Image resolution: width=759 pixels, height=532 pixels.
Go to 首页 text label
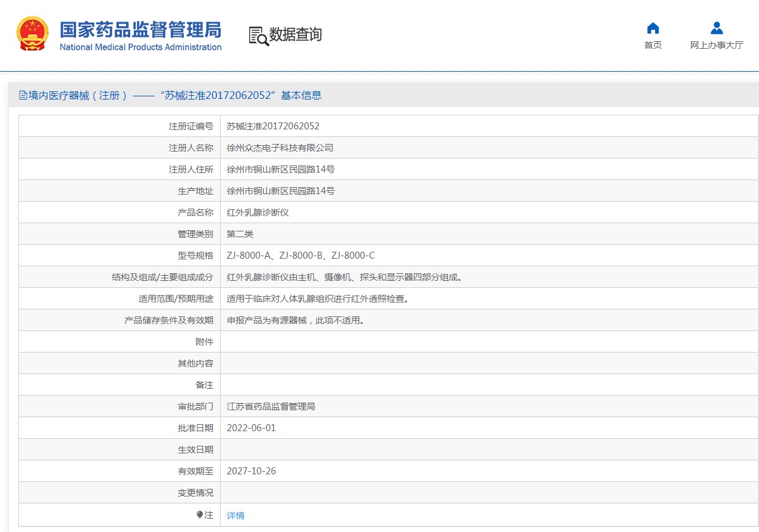tap(652, 45)
